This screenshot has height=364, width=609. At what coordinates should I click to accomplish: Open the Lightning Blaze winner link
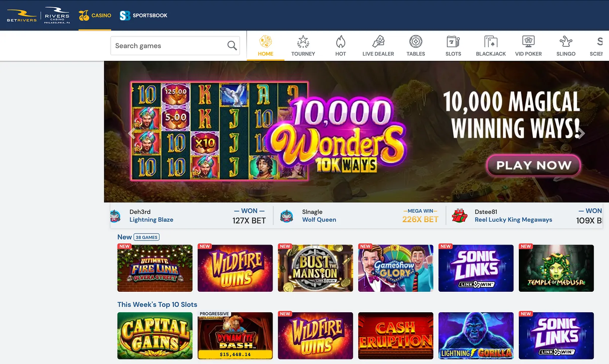pos(151,220)
